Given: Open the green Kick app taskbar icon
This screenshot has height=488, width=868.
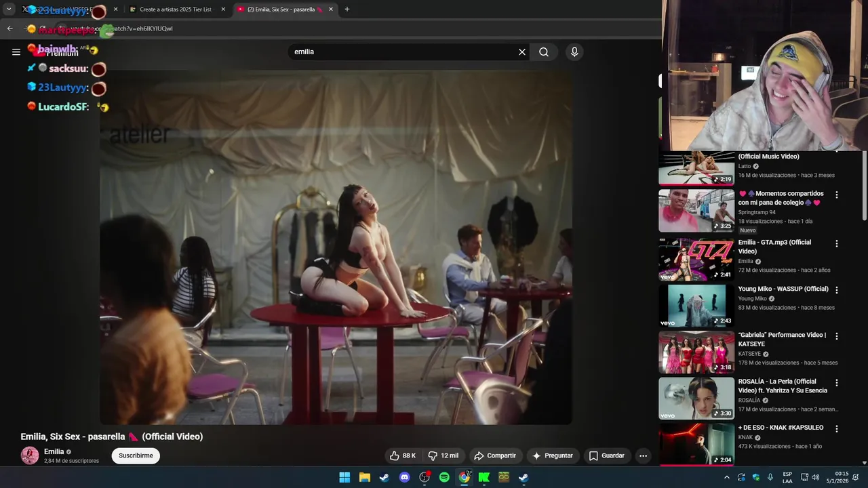Looking at the screenshot, I should point(484,477).
